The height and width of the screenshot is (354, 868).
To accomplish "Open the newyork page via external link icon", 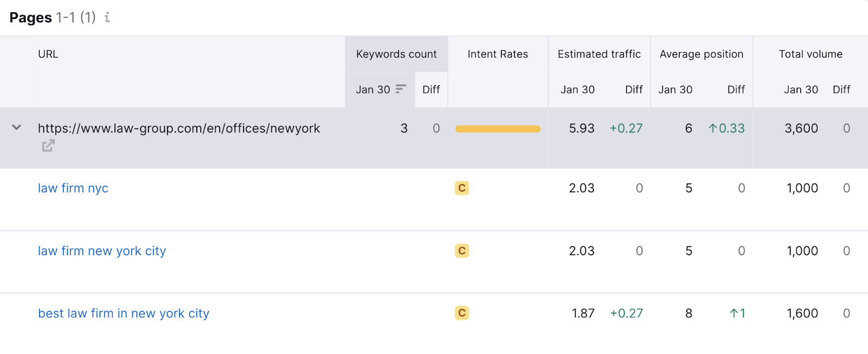I will pos(48,146).
